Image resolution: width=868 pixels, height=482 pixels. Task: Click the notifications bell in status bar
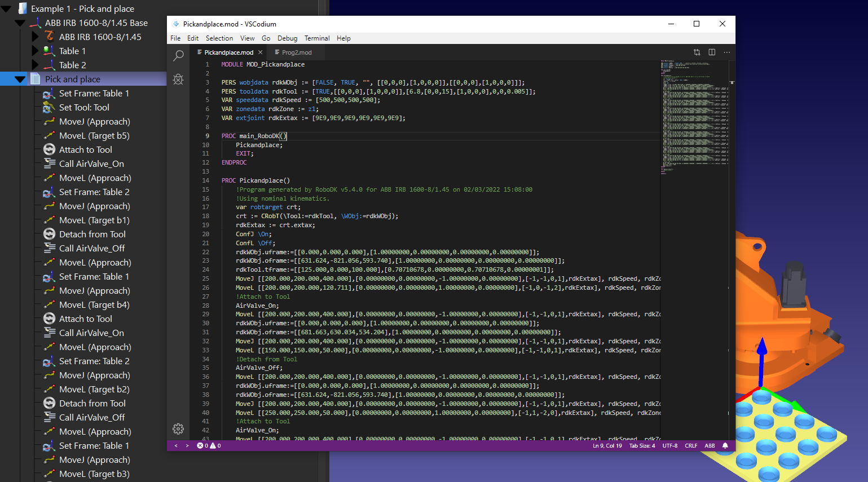[x=725, y=446]
